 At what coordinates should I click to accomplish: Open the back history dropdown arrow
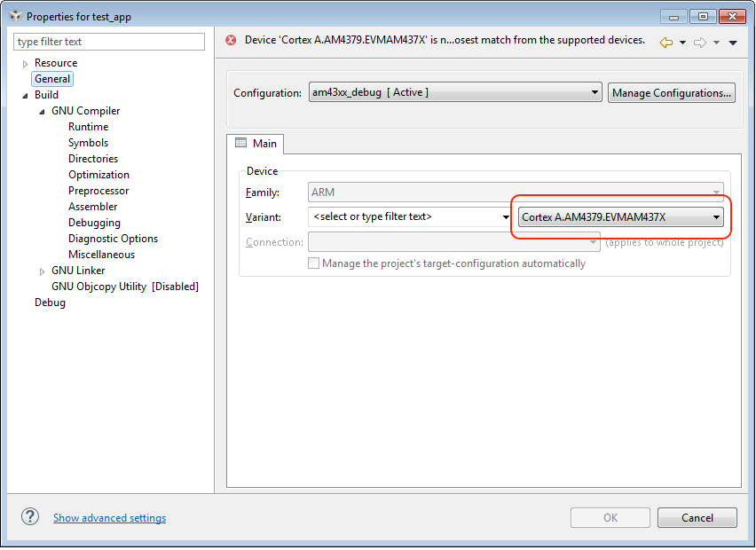pyautogui.click(x=682, y=43)
